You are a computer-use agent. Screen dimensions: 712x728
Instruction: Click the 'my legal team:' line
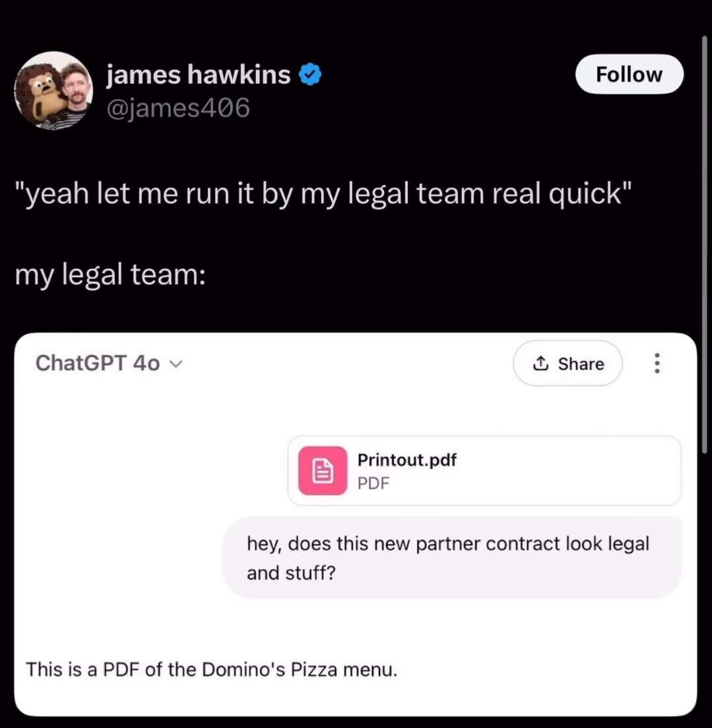(110, 275)
